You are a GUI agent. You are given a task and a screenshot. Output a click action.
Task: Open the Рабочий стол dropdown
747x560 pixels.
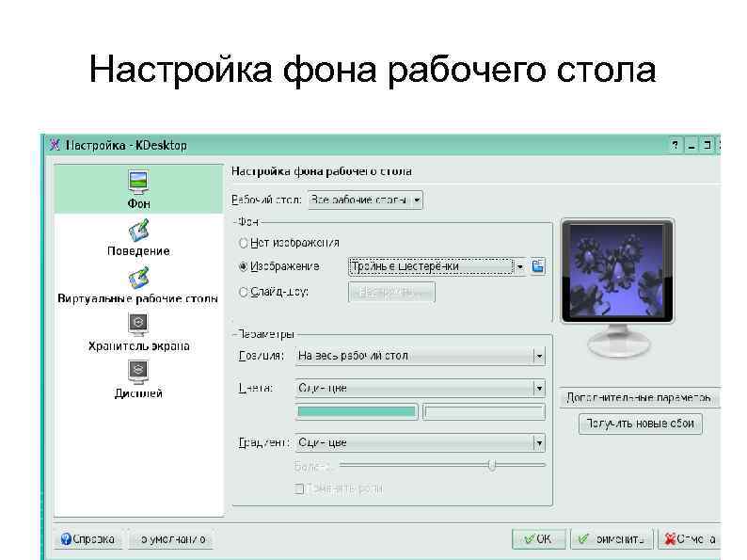coord(365,200)
